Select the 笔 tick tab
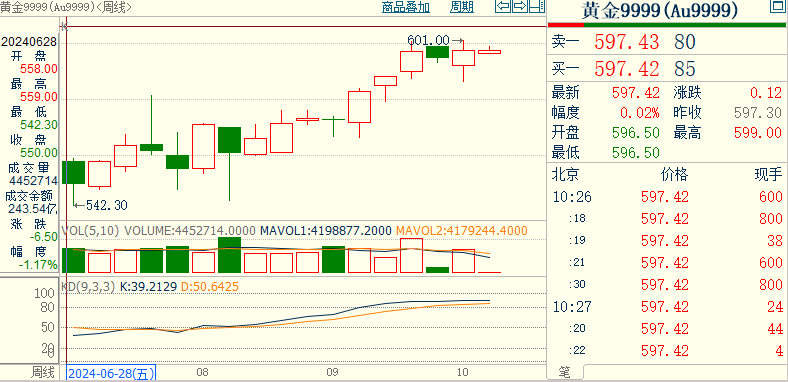This screenshot has width=788, height=382. (565, 372)
